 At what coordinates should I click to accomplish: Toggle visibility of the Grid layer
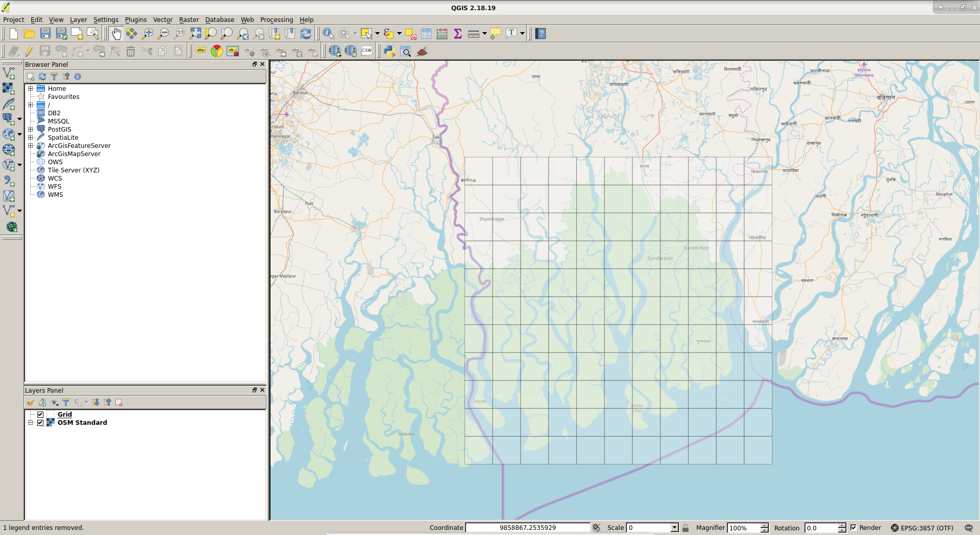[40, 415]
